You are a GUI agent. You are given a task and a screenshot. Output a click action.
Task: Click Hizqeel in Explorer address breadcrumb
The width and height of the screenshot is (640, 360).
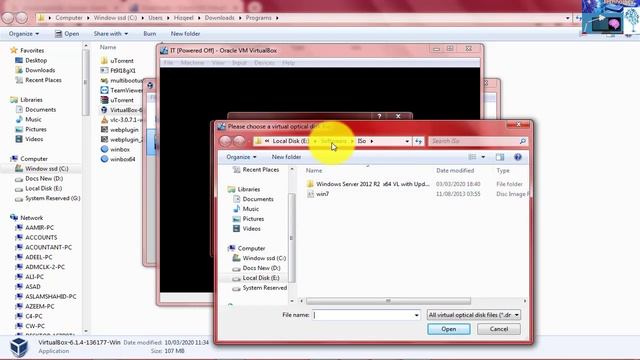click(184, 18)
